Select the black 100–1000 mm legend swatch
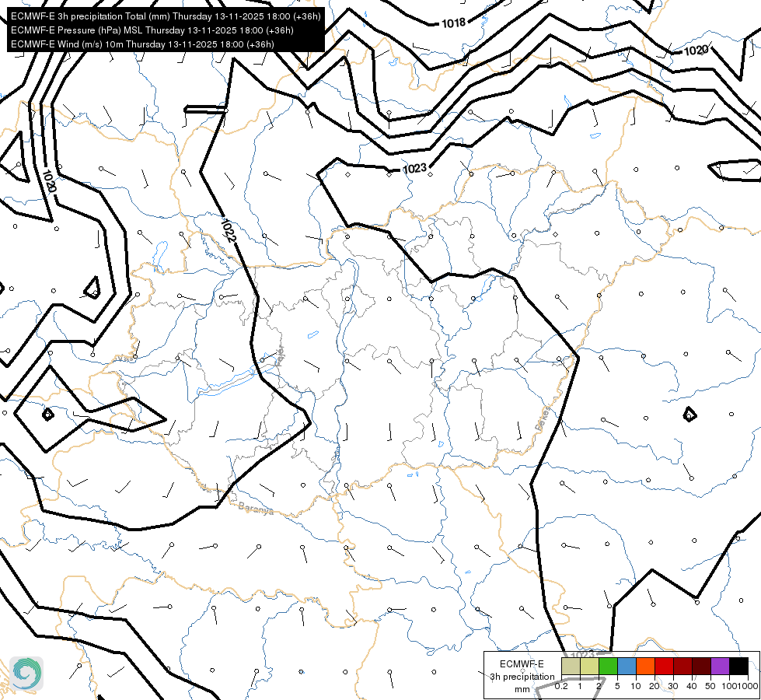 [738, 666]
